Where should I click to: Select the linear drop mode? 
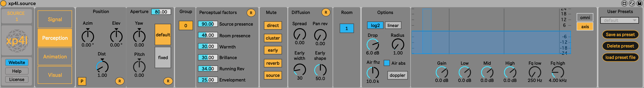393,25
